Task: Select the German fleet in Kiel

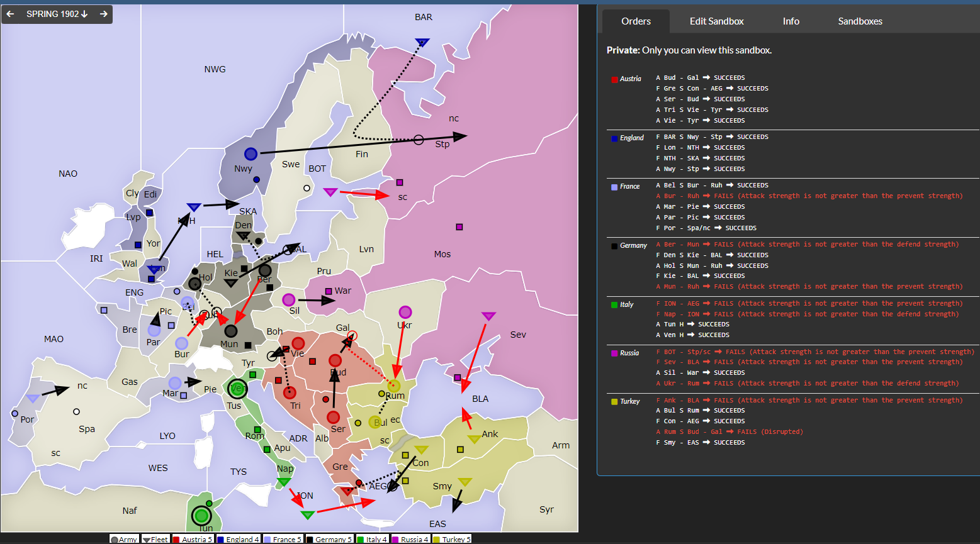Action: tap(231, 282)
